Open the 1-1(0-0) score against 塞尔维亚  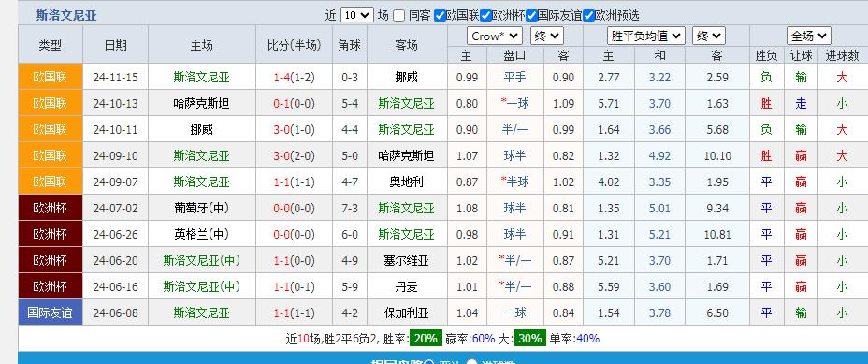pos(294,260)
